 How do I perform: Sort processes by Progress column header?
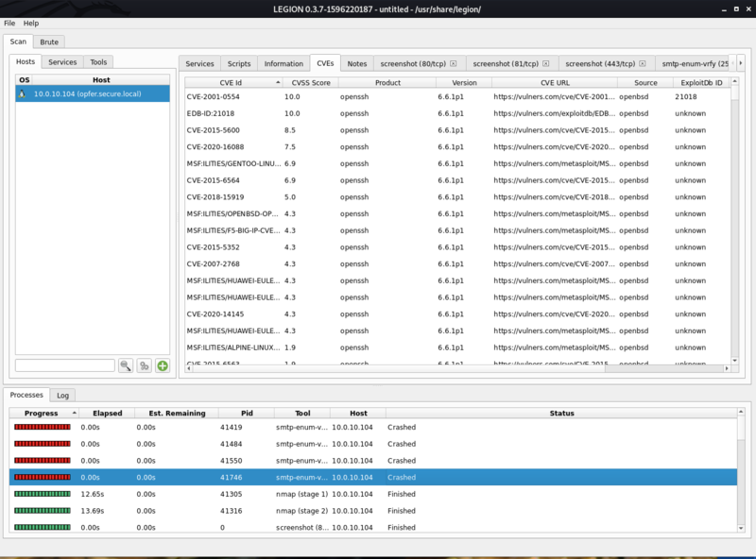coord(42,413)
